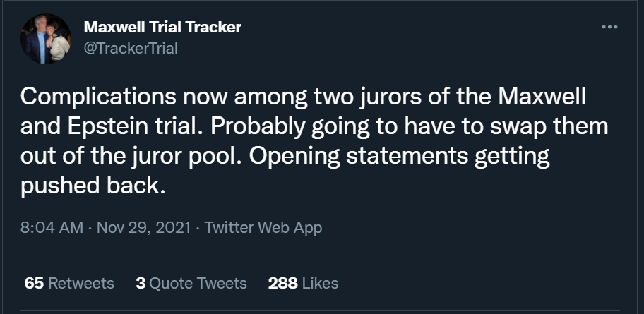Select the word 'Likes' label
This screenshot has width=644, height=314.
(320, 283)
